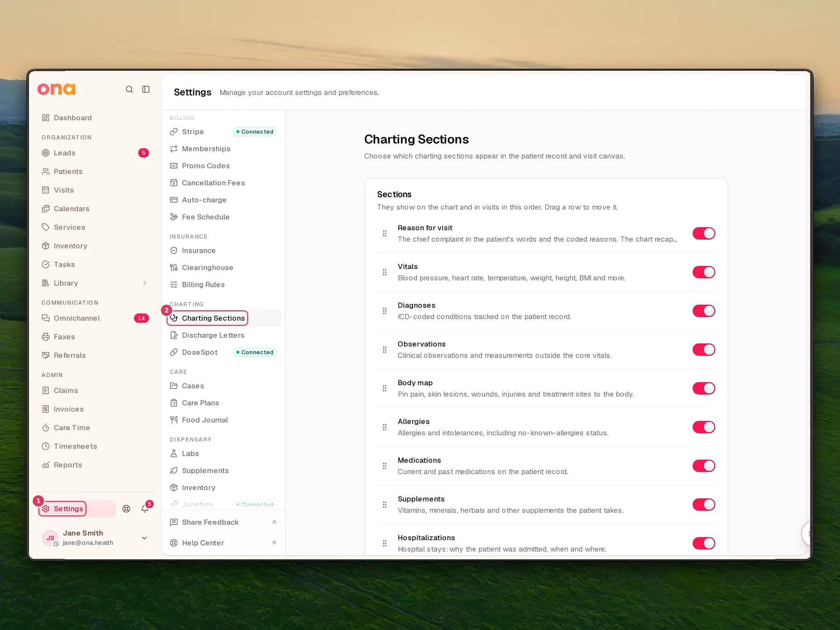Expand the Library submenu chevron
The height and width of the screenshot is (630, 840).
145,283
